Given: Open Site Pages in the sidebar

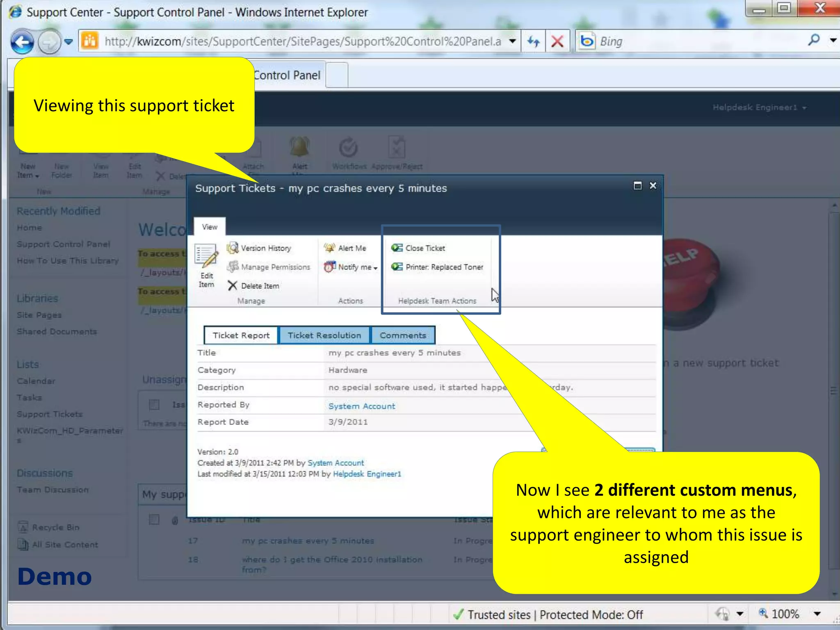Looking at the screenshot, I should click(x=39, y=315).
